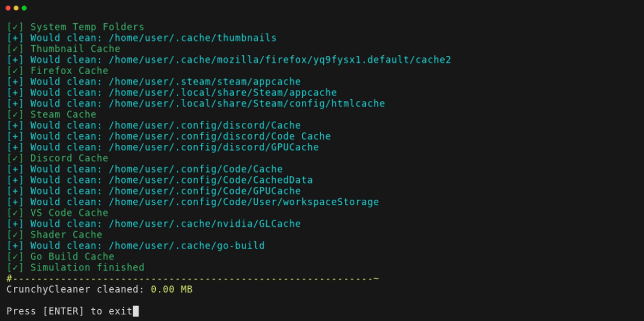Click the checkmark before Shader Cache
This screenshot has height=321, width=644.
(x=15, y=235)
